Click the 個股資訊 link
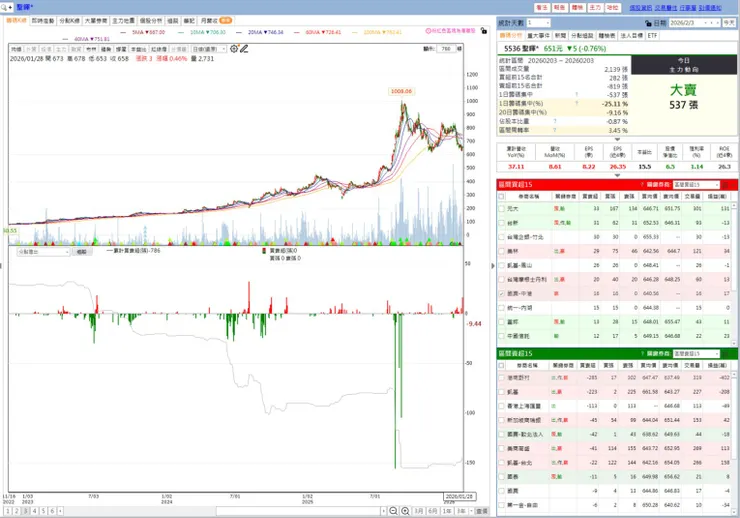This screenshot has height=518, width=740. (640, 8)
